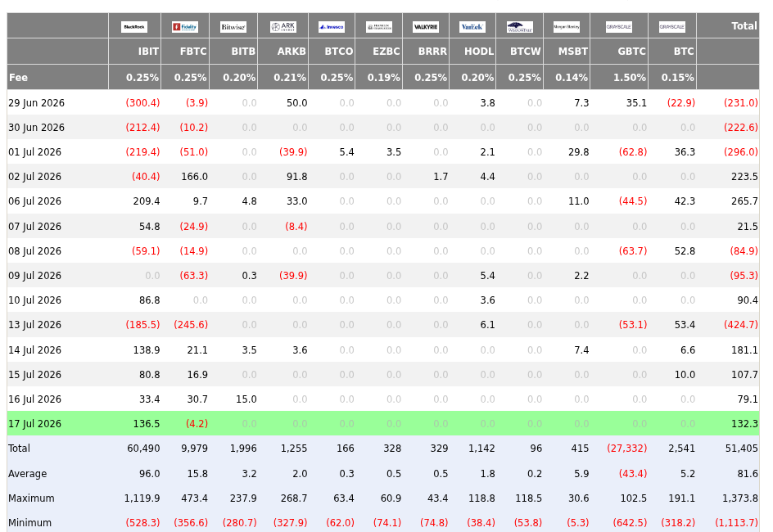Click the EZBC fee value 0.19%
Screen dimensions: 773x532
(x=383, y=77)
